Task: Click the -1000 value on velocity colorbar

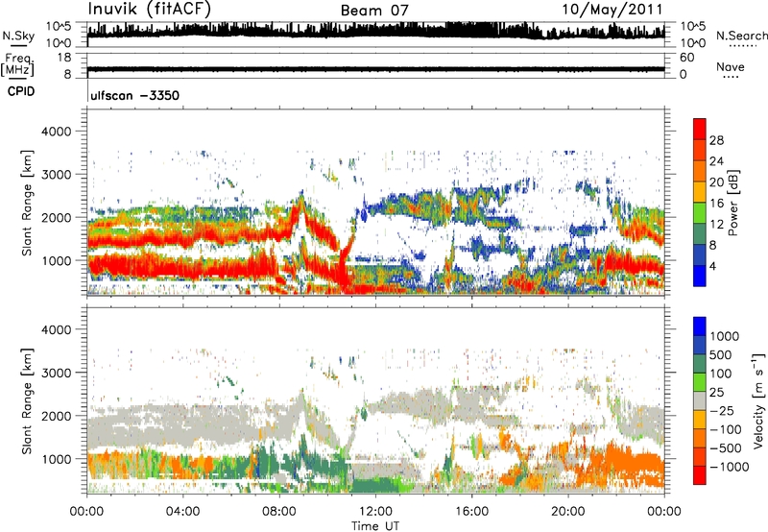Action: coord(729,467)
